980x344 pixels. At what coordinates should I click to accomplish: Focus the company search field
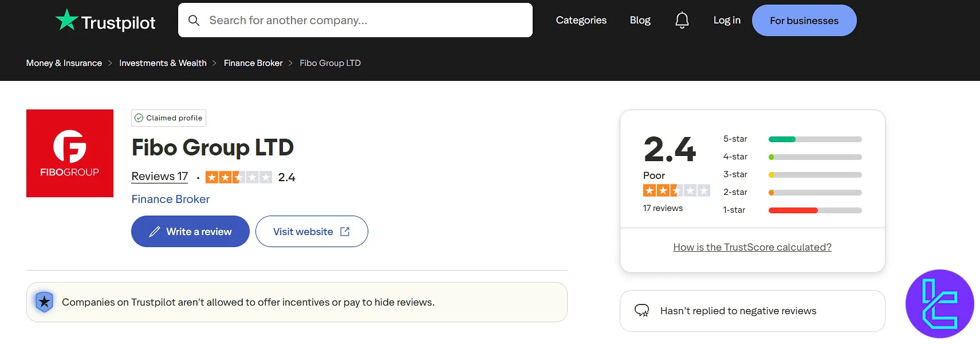(367, 21)
